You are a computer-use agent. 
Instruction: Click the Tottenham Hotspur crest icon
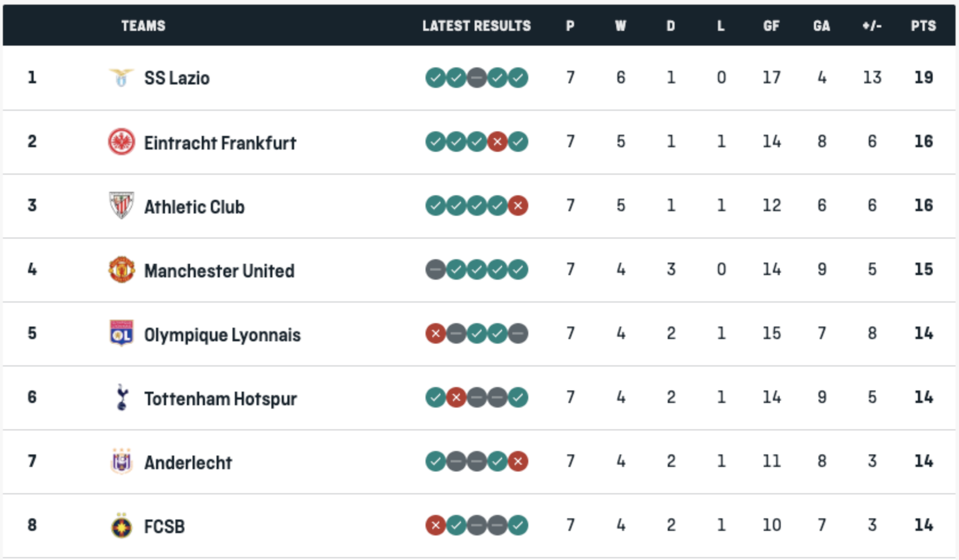(121, 397)
